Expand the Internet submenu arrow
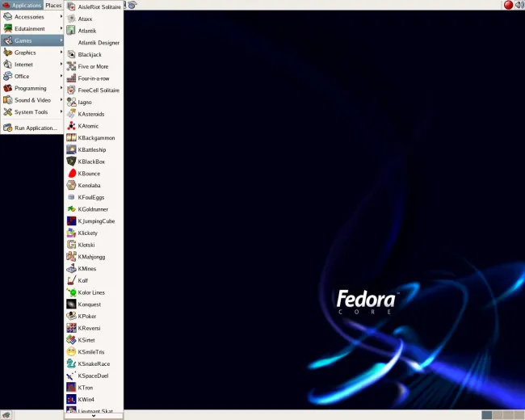 point(61,64)
